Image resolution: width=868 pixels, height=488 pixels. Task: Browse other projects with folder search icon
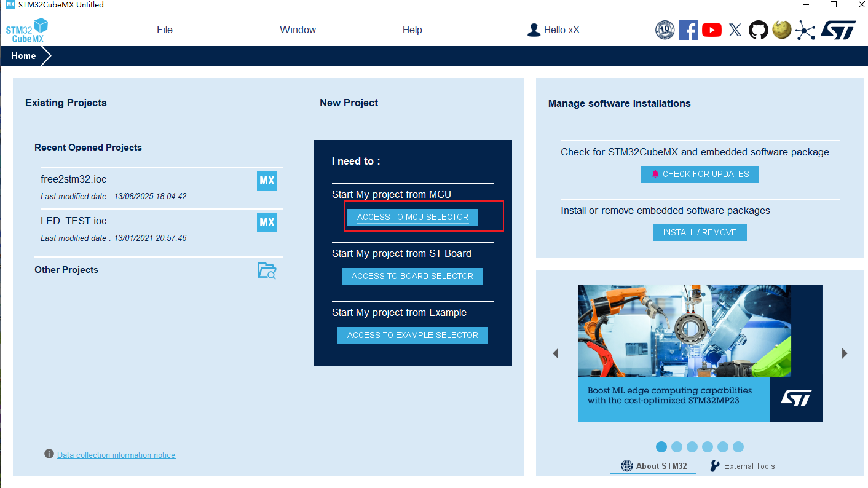coord(267,270)
